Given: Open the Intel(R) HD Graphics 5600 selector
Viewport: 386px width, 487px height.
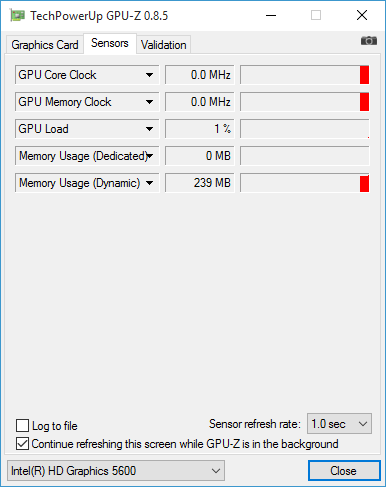Looking at the screenshot, I should tap(116, 471).
